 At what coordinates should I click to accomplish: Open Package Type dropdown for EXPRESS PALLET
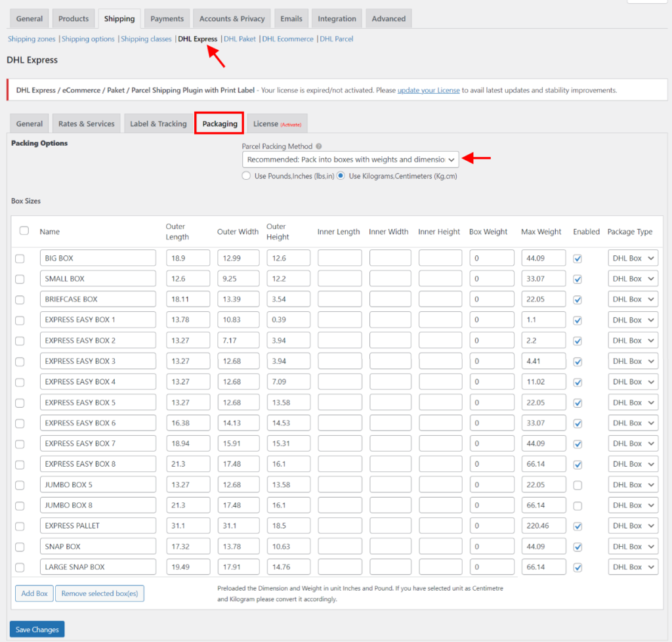pyautogui.click(x=633, y=525)
